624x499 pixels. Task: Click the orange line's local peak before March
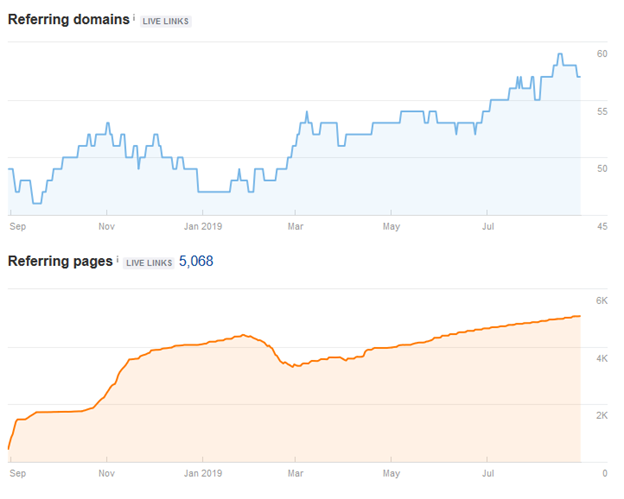244,335
